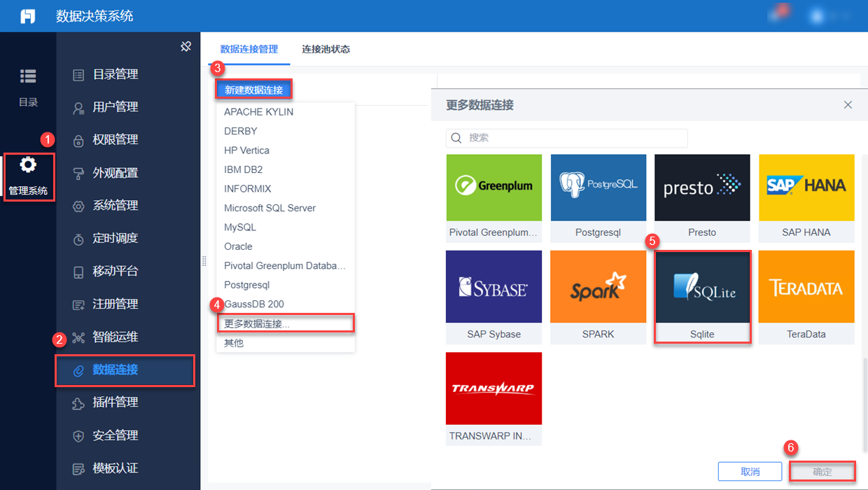Click the 确定 confirm button
This screenshot has width=868, height=490.
(822, 472)
